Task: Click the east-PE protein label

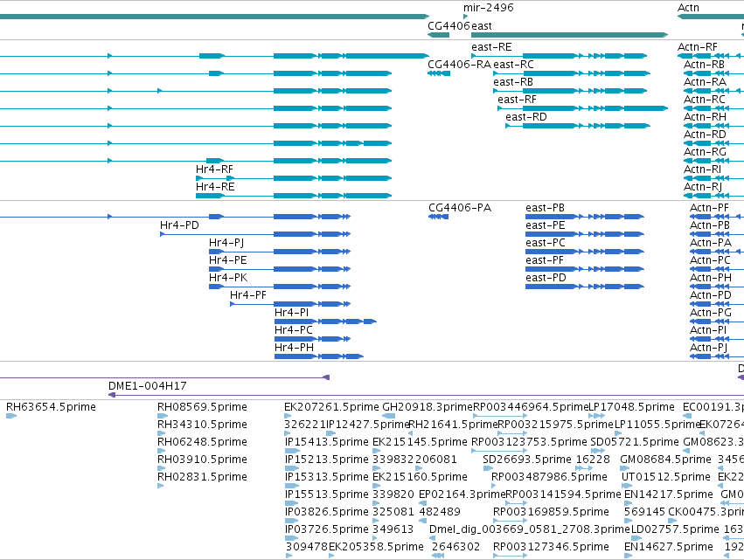Action: click(x=546, y=225)
